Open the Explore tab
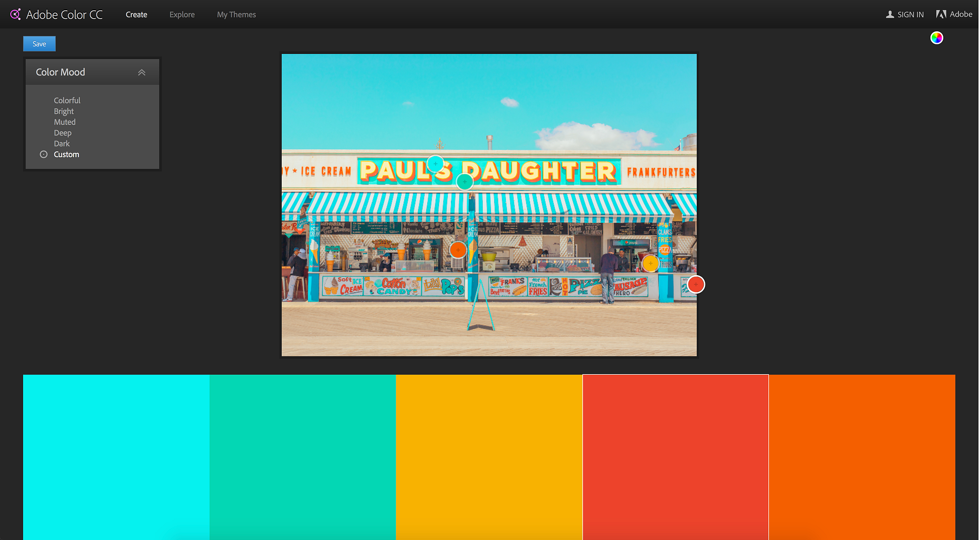 (x=182, y=15)
